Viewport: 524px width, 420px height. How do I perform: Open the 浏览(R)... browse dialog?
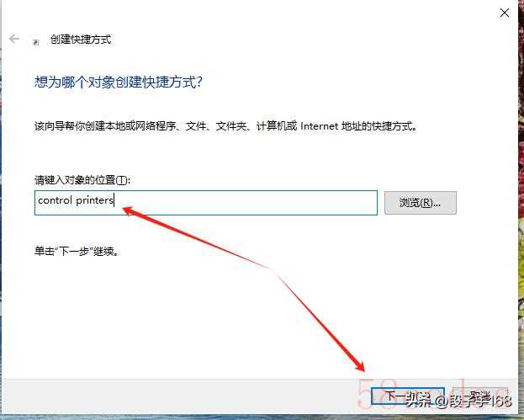(420, 203)
